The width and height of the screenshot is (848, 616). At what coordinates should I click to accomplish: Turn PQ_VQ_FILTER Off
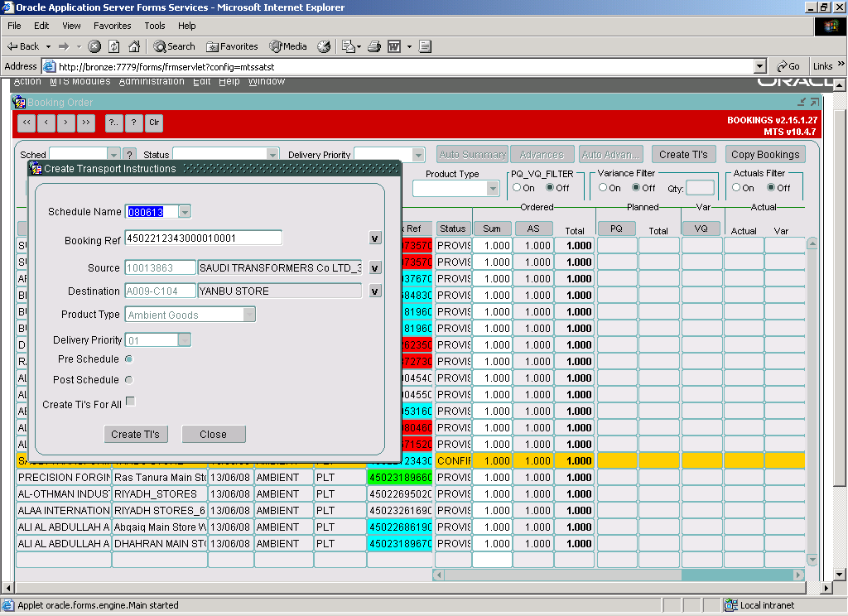point(550,188)
